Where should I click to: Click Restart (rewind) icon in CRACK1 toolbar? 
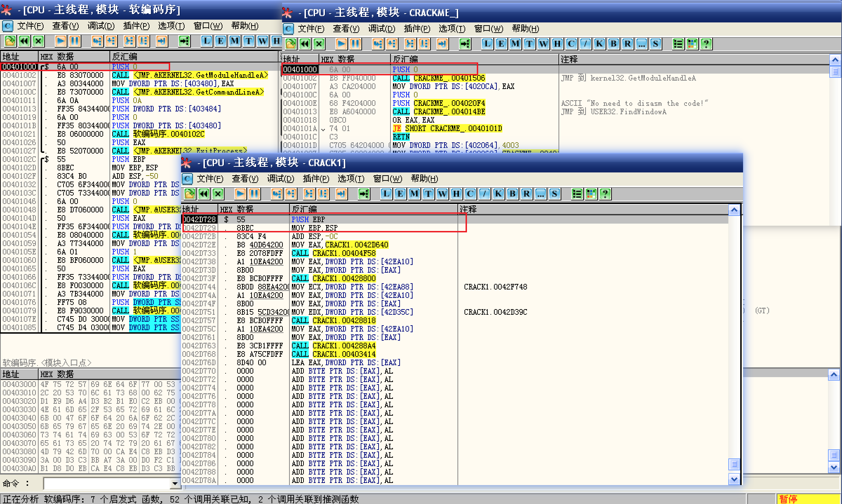[204, 194]
